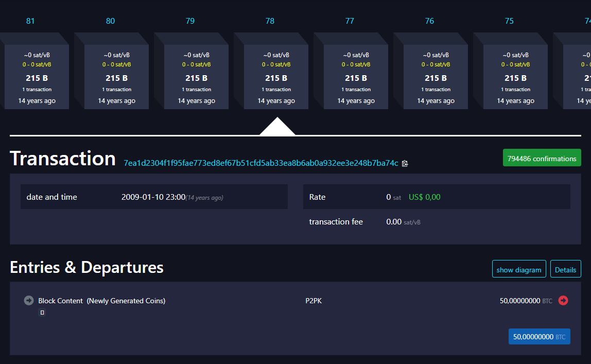The height and width of the screenshot is (364, 591).
Task: Click the blue 50,00000000 BTC total badge
Action: coord(539,337)
